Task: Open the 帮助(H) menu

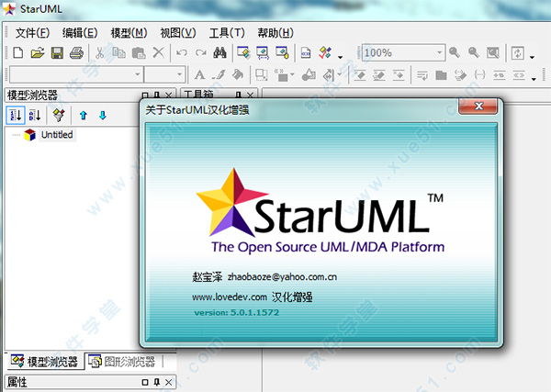Action: (x=275, y=33)
